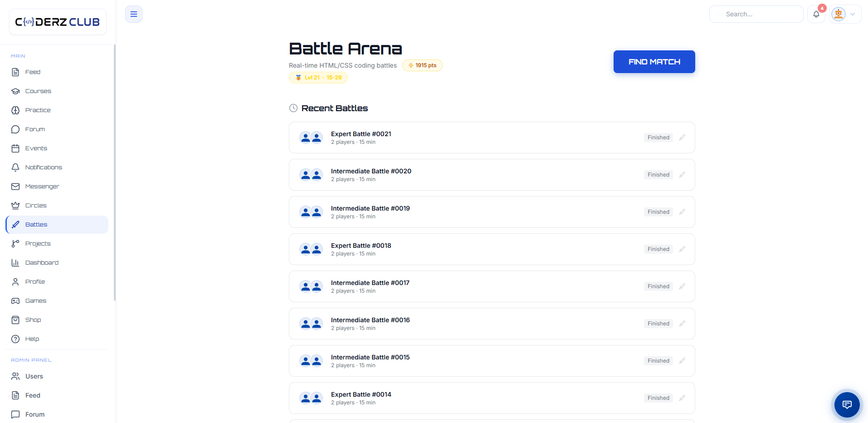Click the sword icon on Expert Battle #0021
The height and width of the screenshot is (423, 868).
click(x=682, y=138)
